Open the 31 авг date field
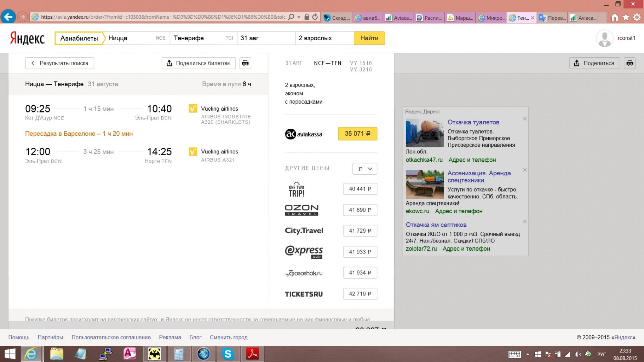This screenshot has width=644, height=362. click(266, 38)
